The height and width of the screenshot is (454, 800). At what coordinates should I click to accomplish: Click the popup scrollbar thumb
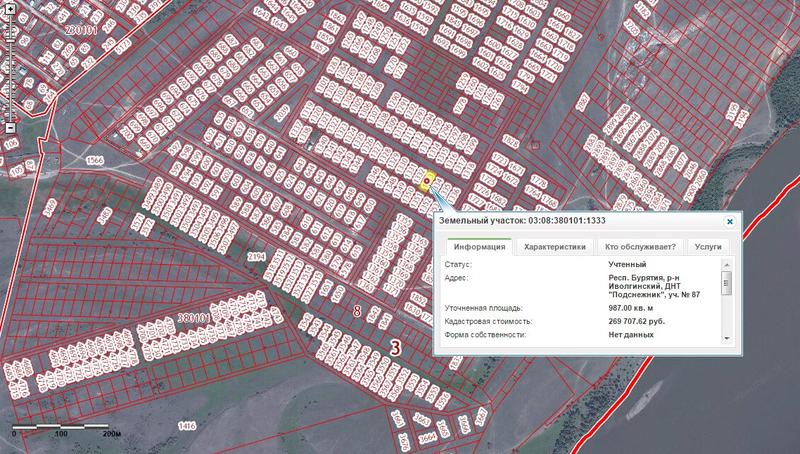coord(727,284)
